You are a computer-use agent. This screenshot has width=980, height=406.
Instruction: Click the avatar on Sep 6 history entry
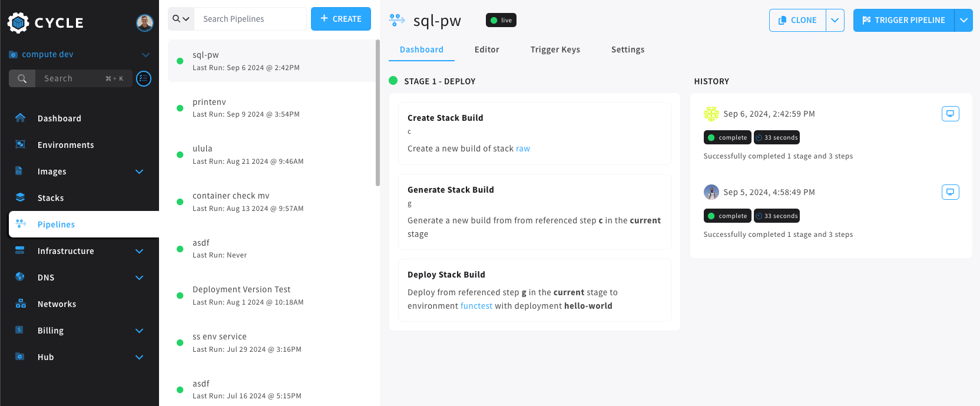pos(711,114)
